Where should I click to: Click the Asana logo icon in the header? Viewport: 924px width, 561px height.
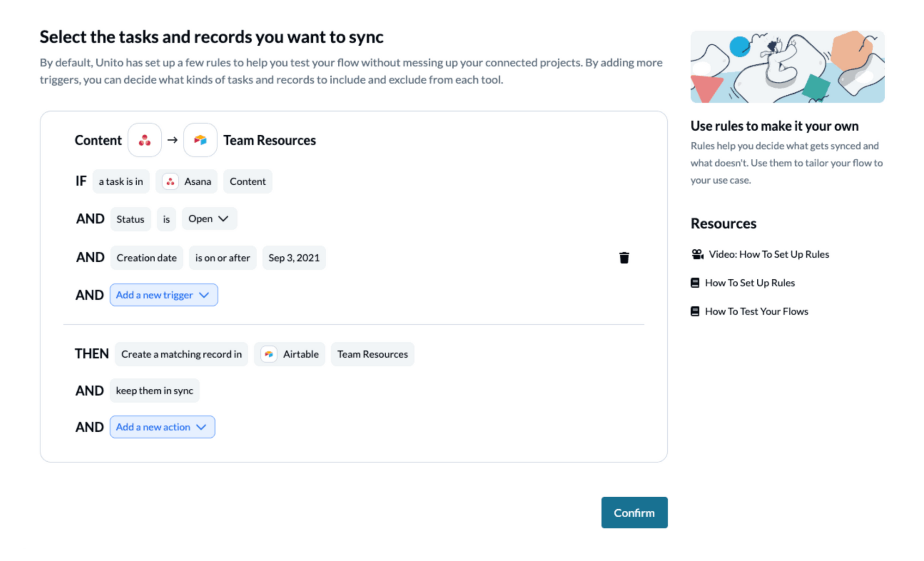[145, 140]
